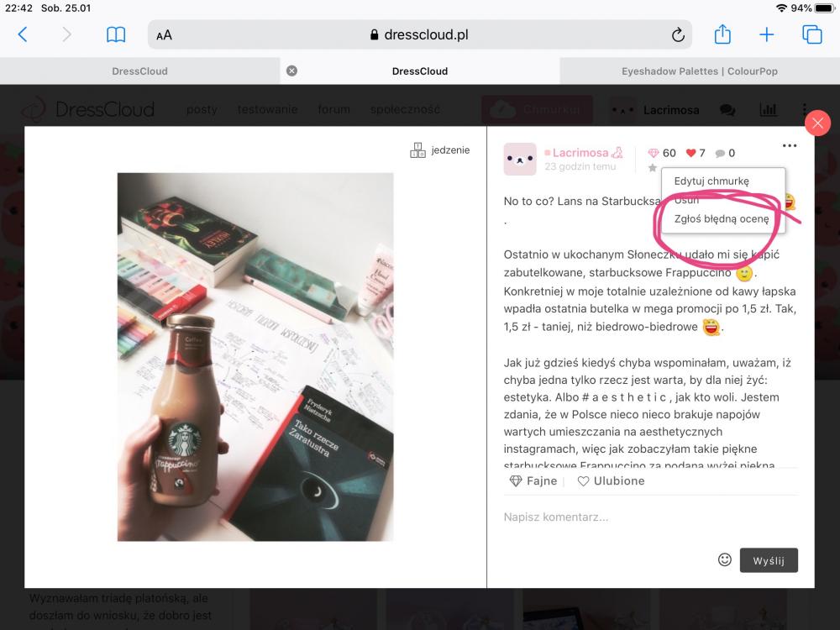Open Lacrimosa's profile name link
This screenshot has height=630, width=840.
pyautogui.click(x=580, y=153)
